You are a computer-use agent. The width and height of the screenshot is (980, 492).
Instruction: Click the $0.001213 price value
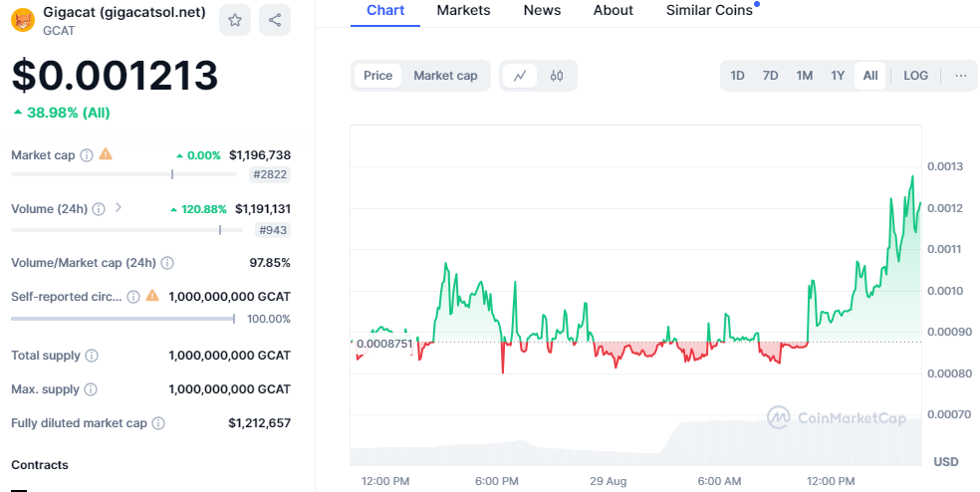click(x=115, y=75)
